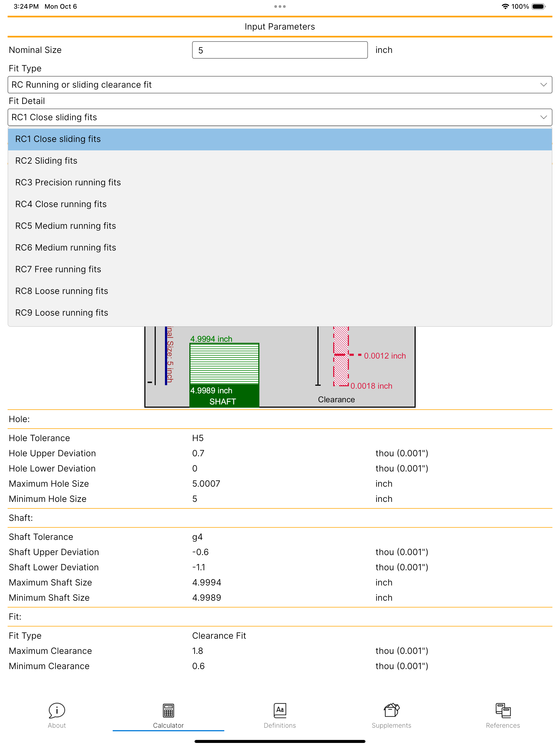Image resolution: width=560 pixels, height=747 pixels.
Task: Tap the three-dot multitasking indicator
Action: 280,7
